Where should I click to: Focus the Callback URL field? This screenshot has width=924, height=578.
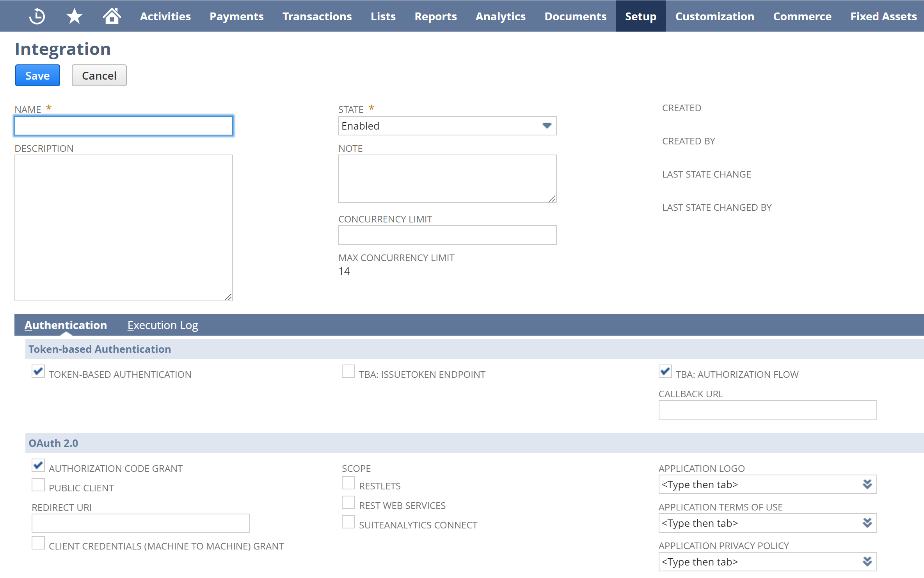768,410
